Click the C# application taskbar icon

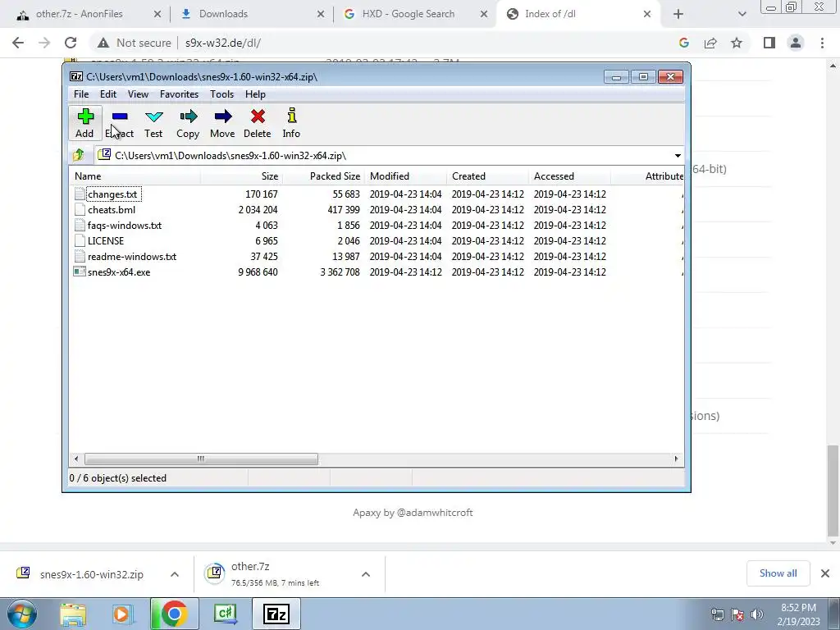pyautogui.click(x=225, y=614)
